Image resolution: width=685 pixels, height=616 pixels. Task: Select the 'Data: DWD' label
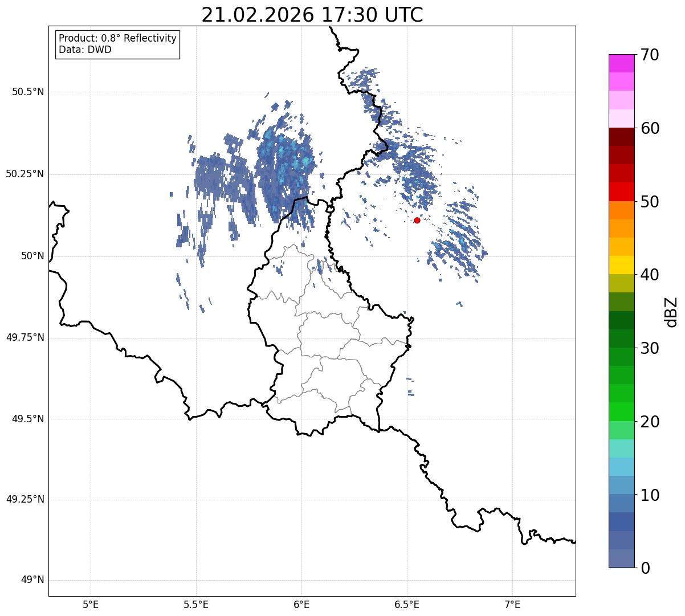point(85,50)
